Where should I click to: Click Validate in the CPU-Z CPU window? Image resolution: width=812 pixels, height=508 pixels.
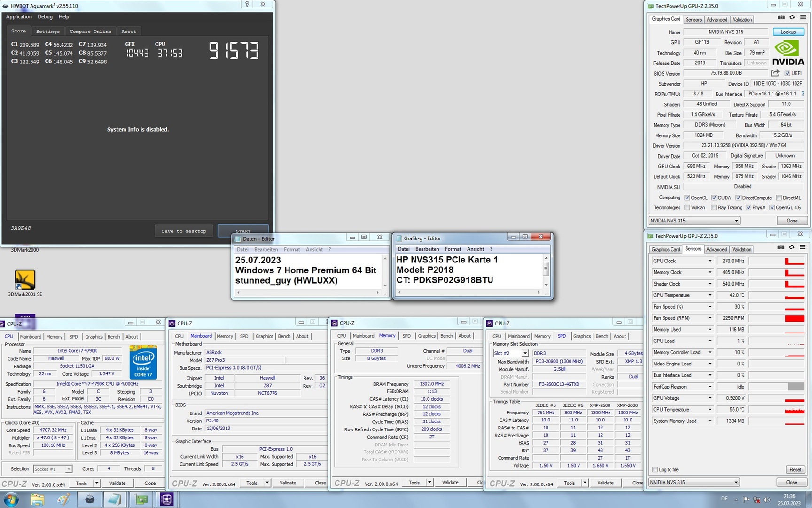click(117, 483)
